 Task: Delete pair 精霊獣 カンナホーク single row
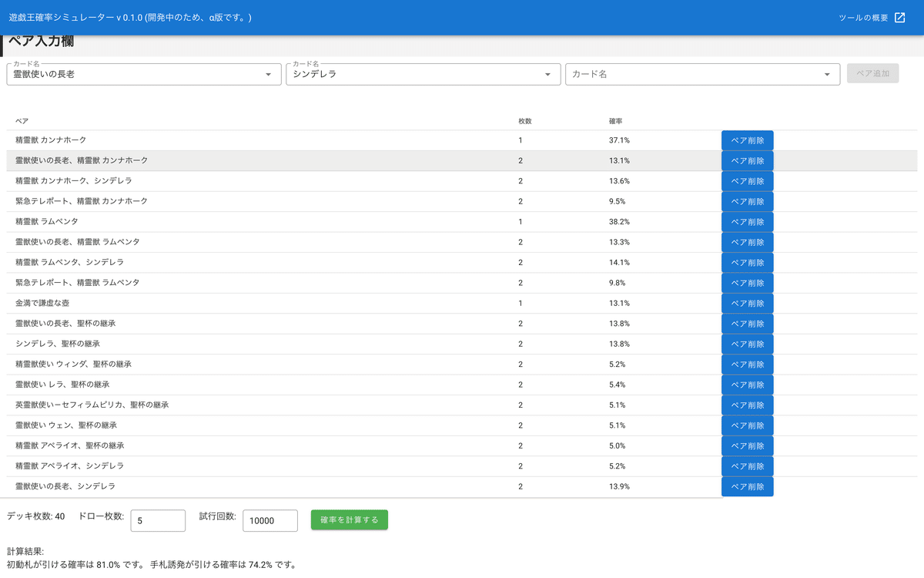click(747, 140)
